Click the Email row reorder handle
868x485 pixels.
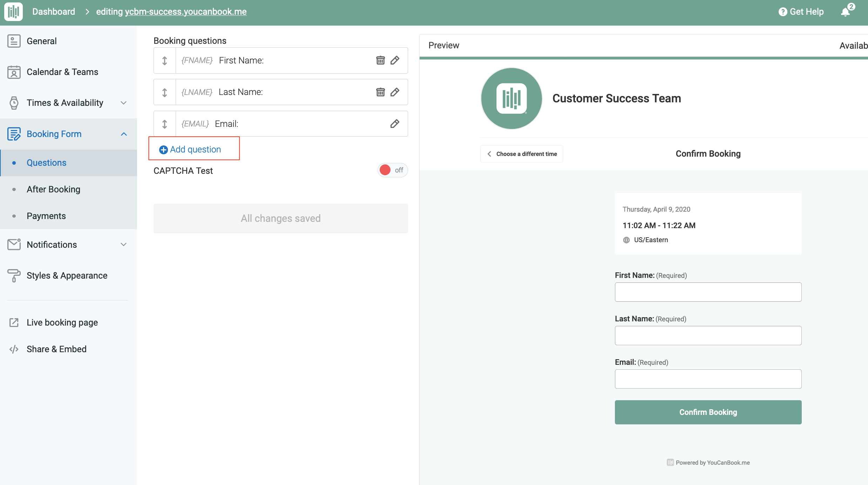click(164, 124)
